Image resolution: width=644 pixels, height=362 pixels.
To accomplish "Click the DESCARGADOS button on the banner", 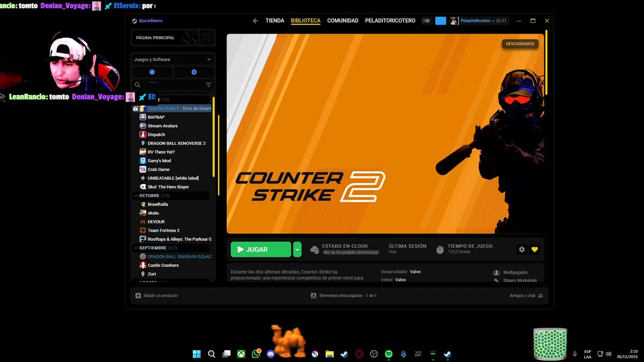I will tap(520, 44).
